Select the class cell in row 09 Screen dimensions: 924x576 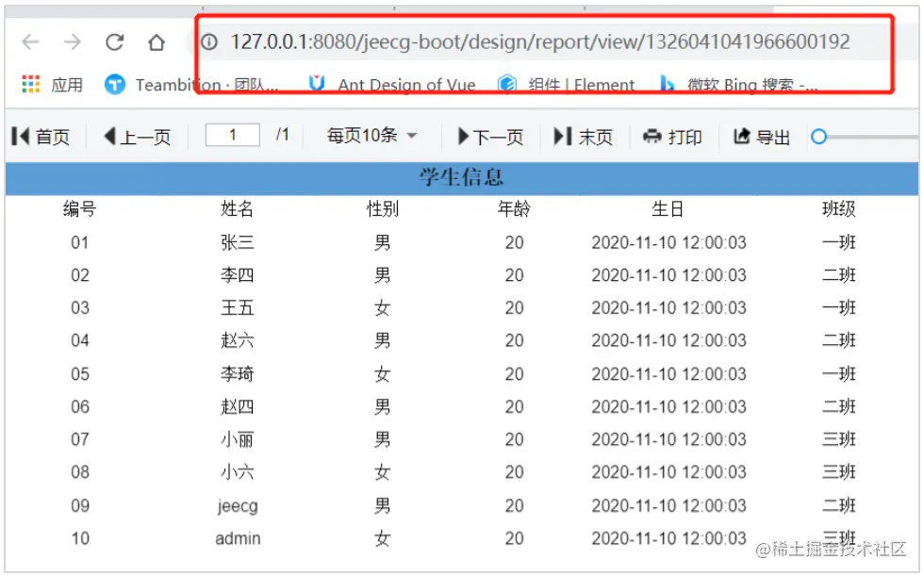click(838, 505)
